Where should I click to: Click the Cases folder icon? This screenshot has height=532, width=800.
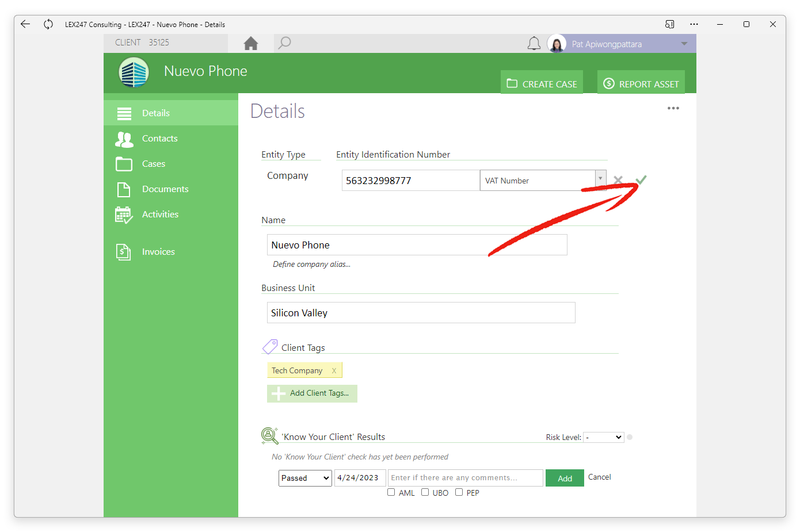(x=124, y=164)
